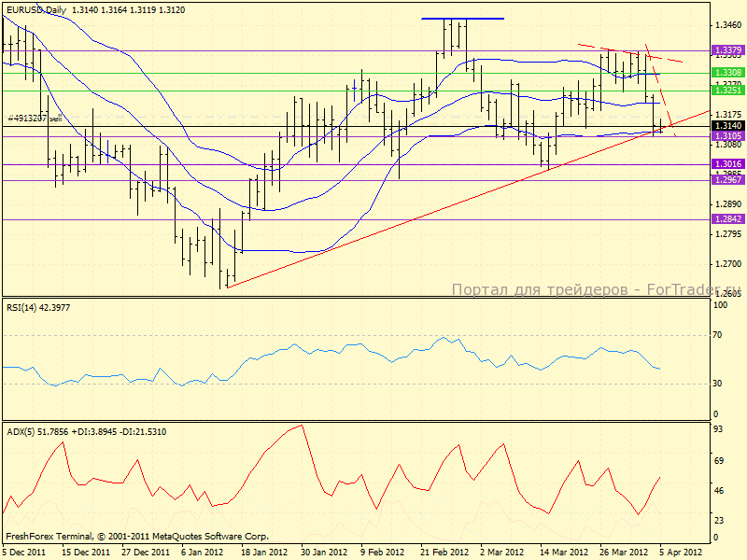Select the 5 Apr 2012 date label
The image size is (747, 560).
click(x=681, y=552)
